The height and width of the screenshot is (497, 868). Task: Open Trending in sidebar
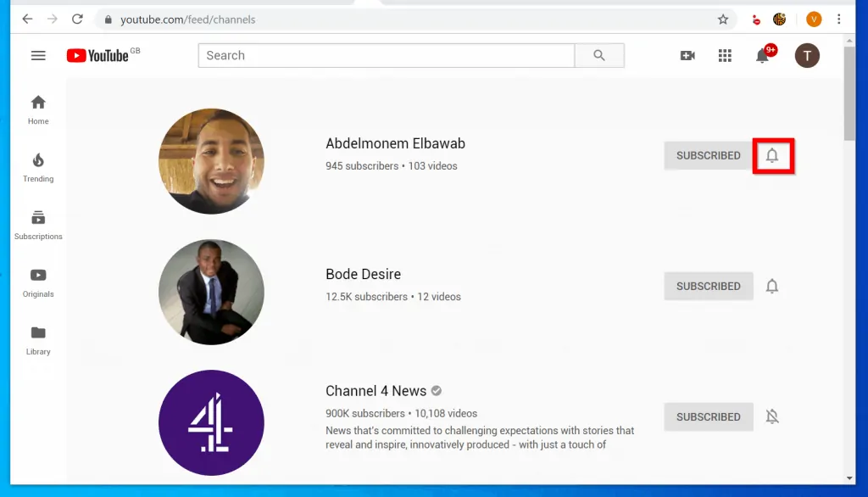(38, 167)
